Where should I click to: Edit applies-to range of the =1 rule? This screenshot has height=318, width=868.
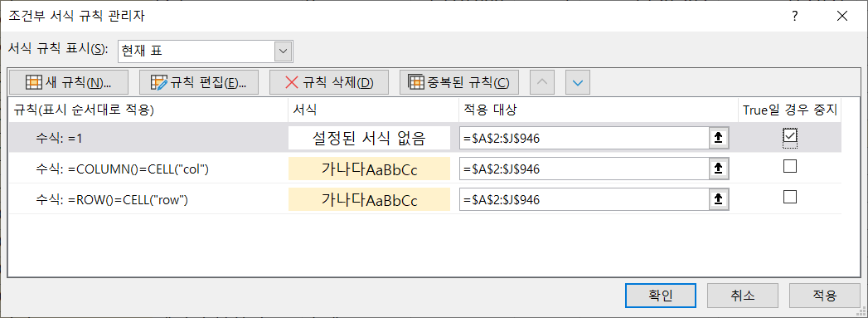(584, 138)
